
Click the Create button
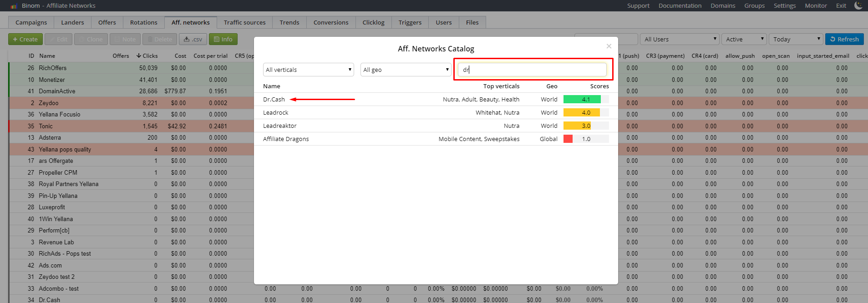(25, 39)
